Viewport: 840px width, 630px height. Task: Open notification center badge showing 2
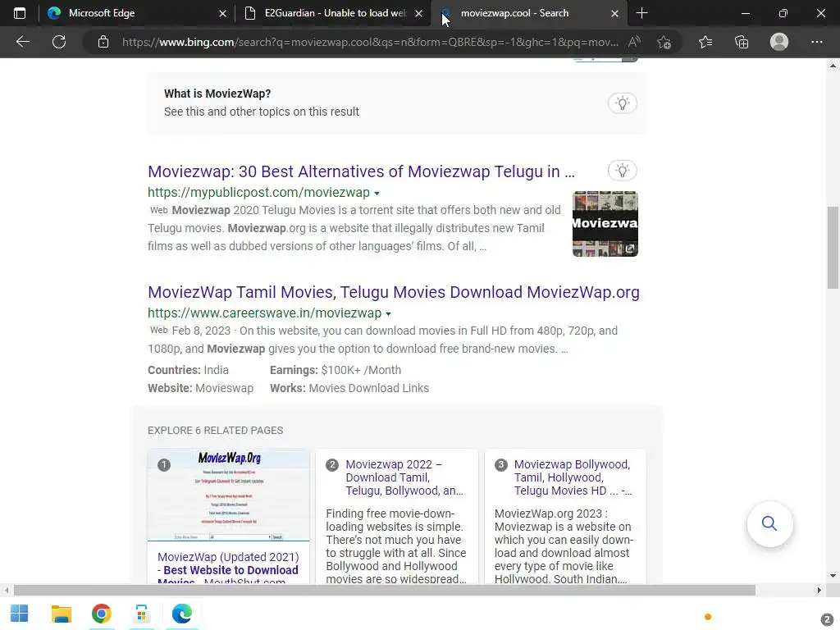(x=827, y=619)
